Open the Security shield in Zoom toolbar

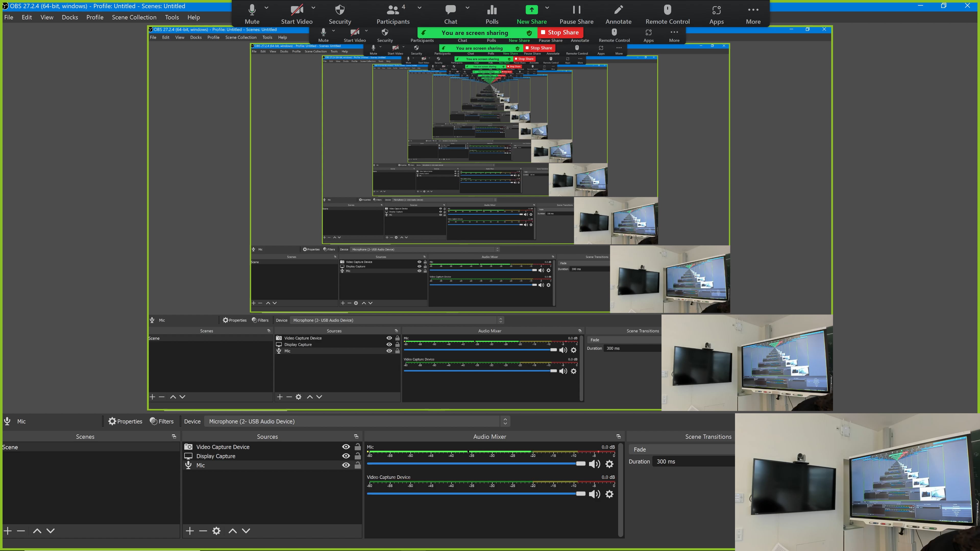(340, 10)
